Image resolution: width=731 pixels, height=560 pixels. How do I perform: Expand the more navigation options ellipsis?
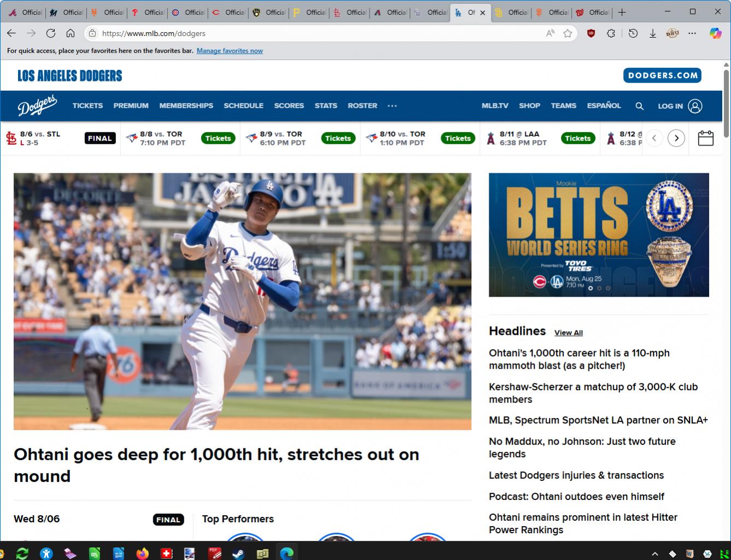(392, 106)
